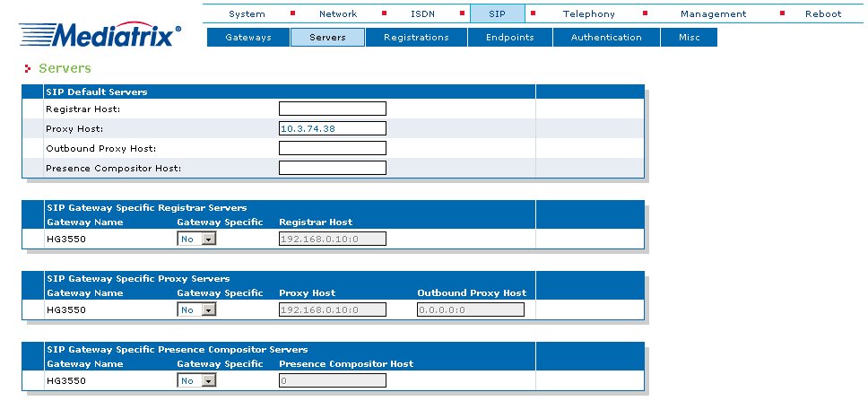The height and width of the screenshot is (401, 868).
Task: Click the SIP Default Servers header
Action: [97, 92]
